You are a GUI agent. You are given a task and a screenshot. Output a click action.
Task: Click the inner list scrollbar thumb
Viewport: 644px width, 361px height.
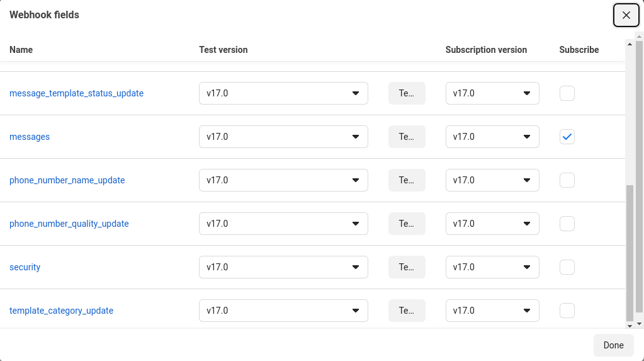[630, 253]
